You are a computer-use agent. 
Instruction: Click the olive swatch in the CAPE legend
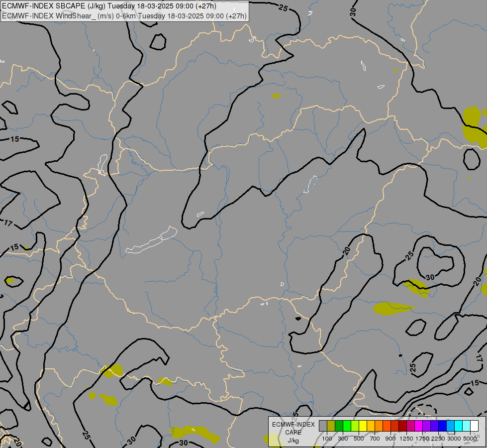pos(331,426)
